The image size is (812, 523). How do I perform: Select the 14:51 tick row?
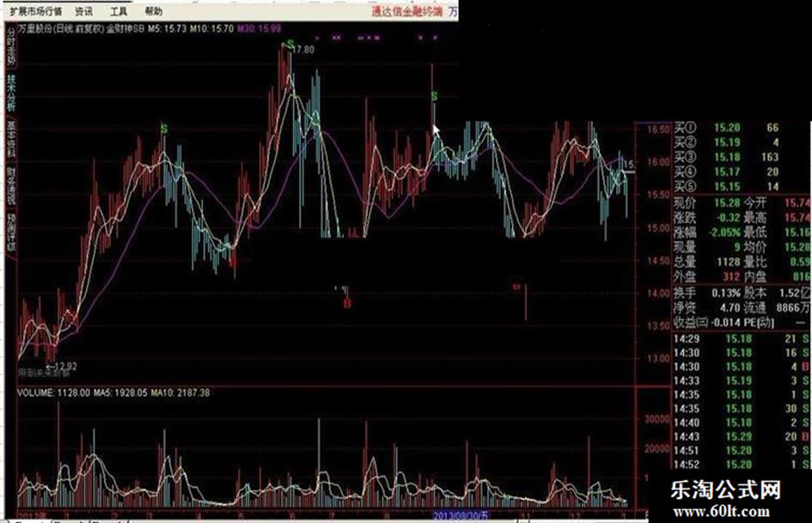click(x=742, y=451)
